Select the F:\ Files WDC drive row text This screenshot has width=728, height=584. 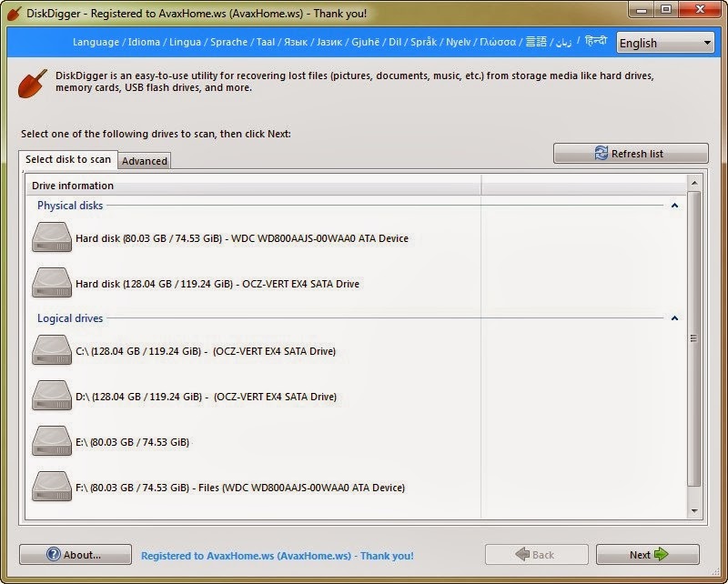pos(240,488)
